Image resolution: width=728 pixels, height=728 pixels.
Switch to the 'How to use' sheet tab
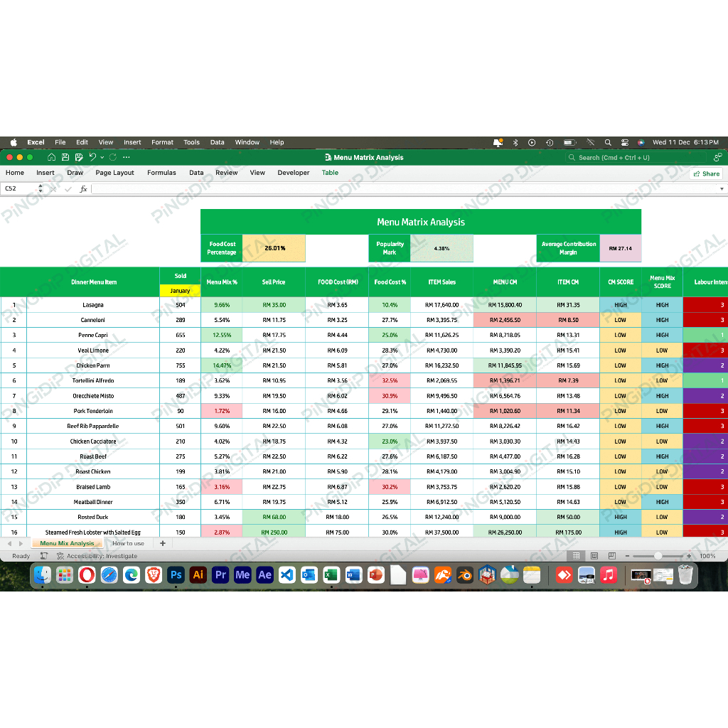click(128, 543)
